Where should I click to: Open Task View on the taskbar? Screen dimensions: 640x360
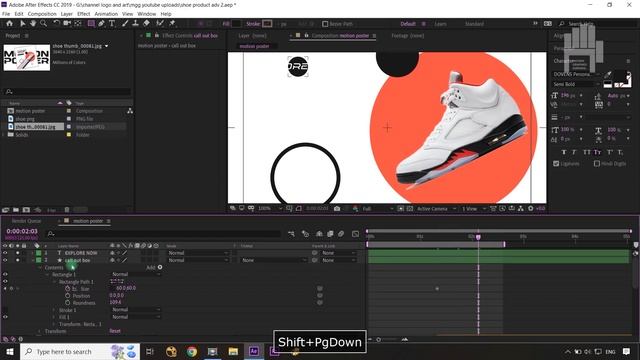(x=150, y=351)
